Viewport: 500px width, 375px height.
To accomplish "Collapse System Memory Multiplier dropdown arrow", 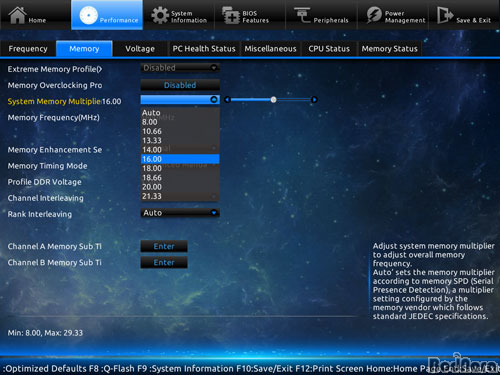I will [214, 99].
